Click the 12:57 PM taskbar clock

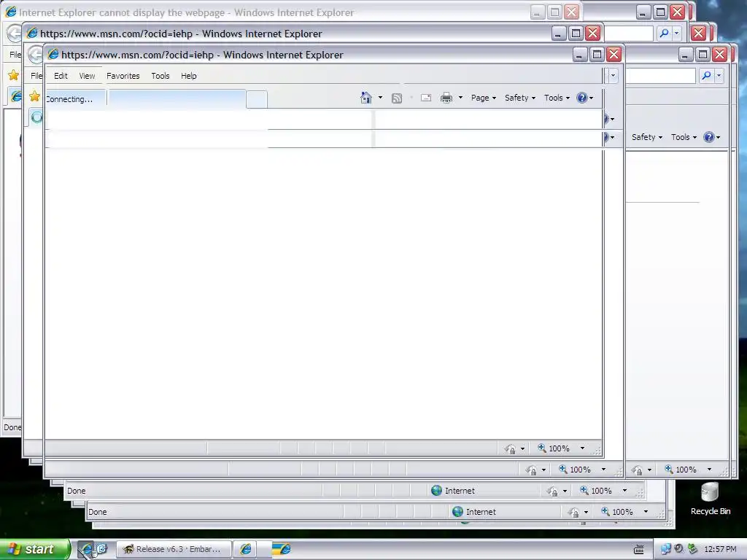pyautogui.click(x=720, y=549)
